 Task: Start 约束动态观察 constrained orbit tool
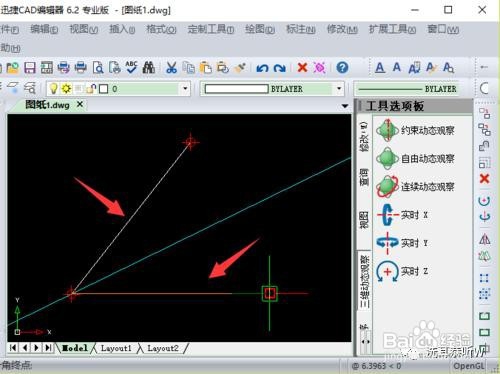tap(415, 130)
